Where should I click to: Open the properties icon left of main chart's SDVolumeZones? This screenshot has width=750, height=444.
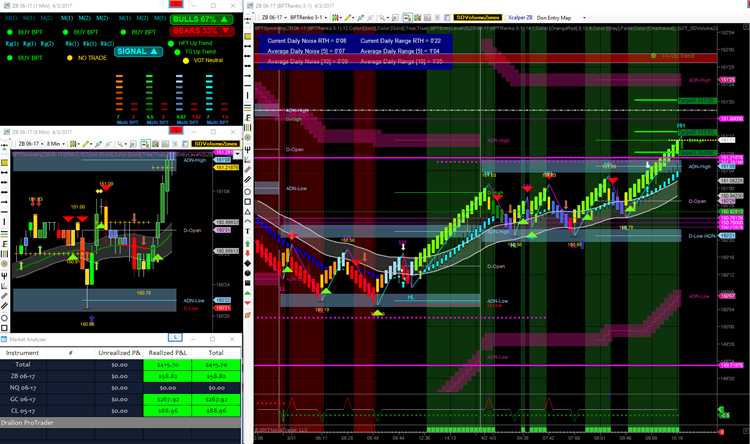447,17
